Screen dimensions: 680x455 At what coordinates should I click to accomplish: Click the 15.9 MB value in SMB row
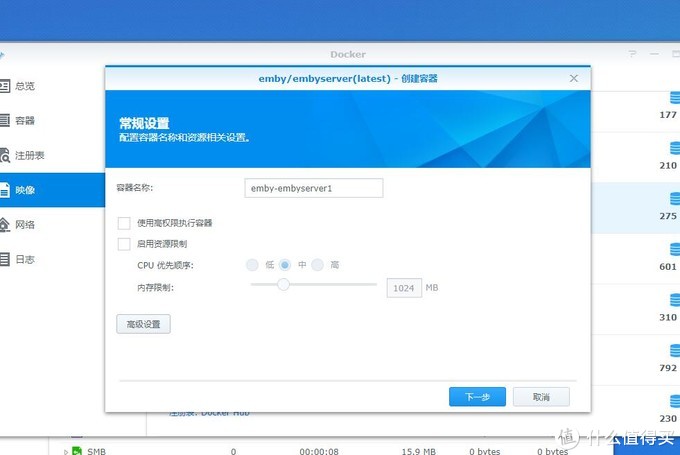click(x=418, y=452)
